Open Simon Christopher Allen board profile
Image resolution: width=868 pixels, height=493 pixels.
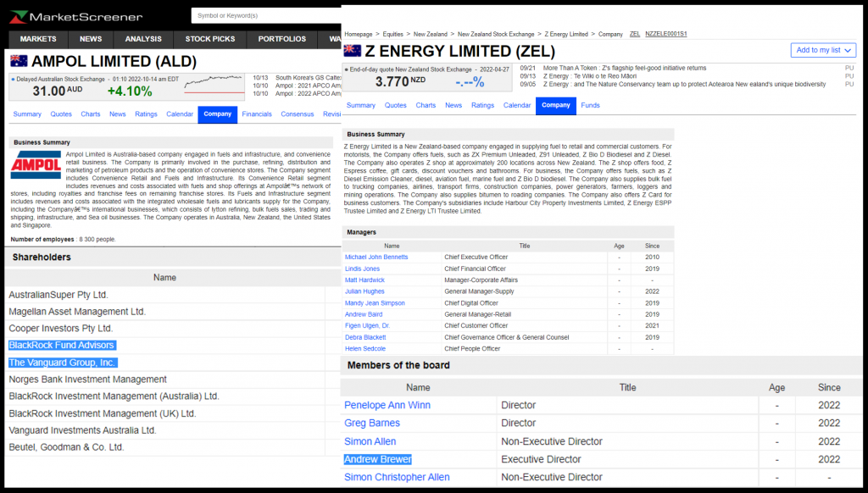click(x=397, y=477)
